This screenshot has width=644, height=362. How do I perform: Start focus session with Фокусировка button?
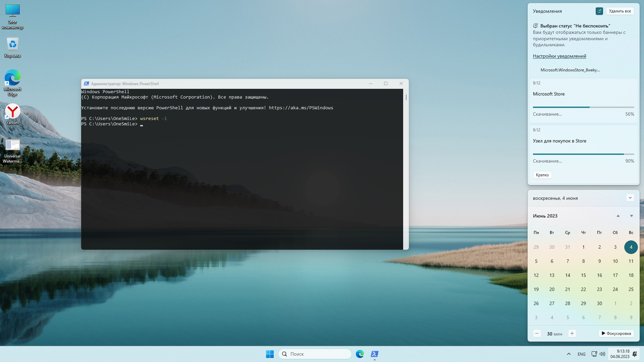(x=616, y=334)
